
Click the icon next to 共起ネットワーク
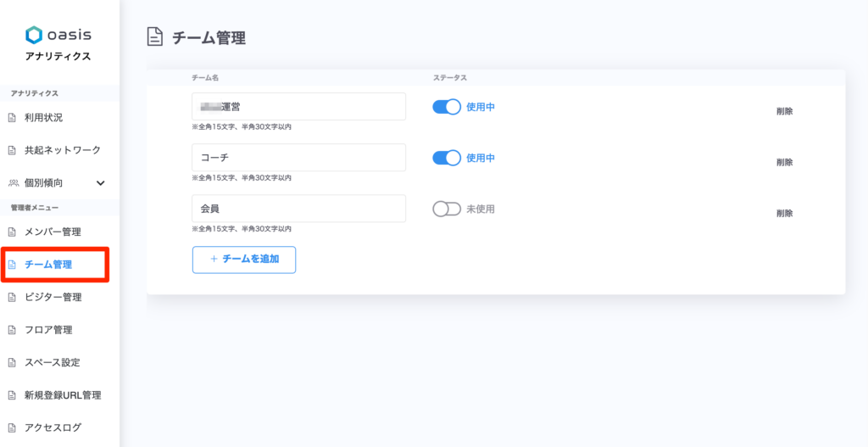click(12, 150)
